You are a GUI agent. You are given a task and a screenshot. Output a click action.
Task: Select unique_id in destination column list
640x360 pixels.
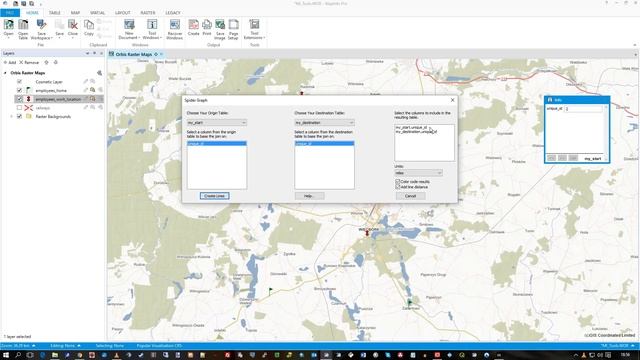[x=324, y=144]
